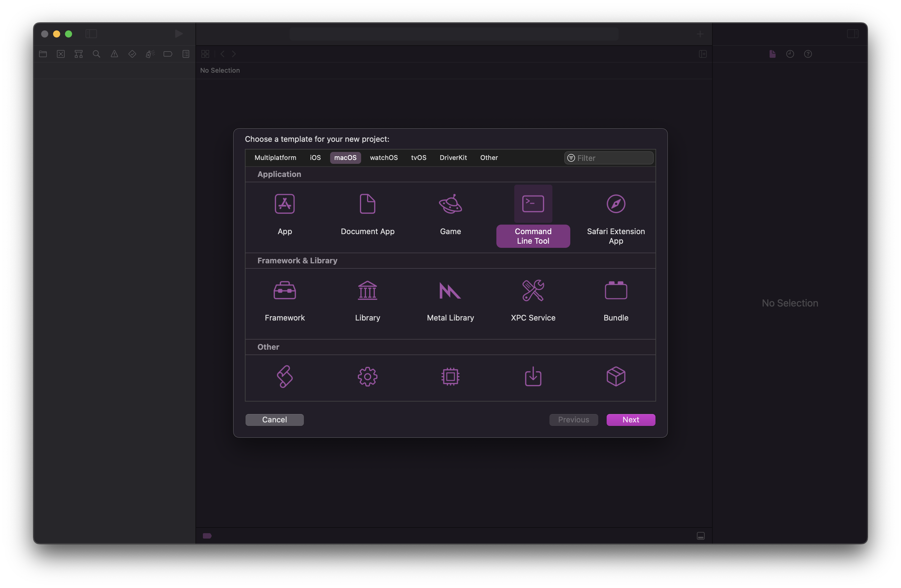This screenshot has width=901, height=588.
Task: Open the Report navigator icon
Action: point(186,54)
